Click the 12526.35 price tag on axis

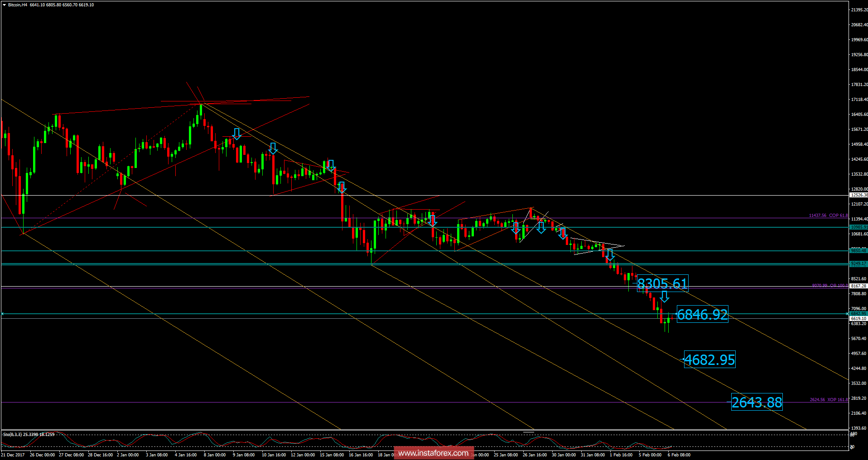click(x=858, y=195)
